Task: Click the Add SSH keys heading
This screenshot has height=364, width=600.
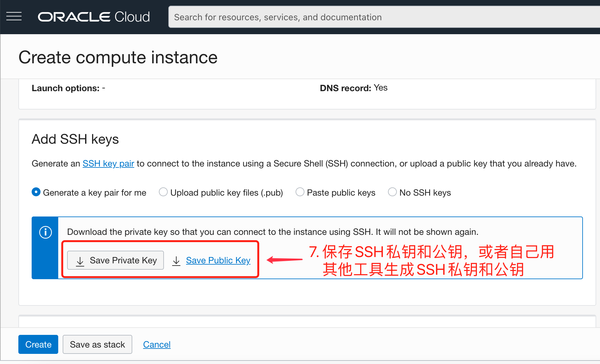Action: (75, 139)
